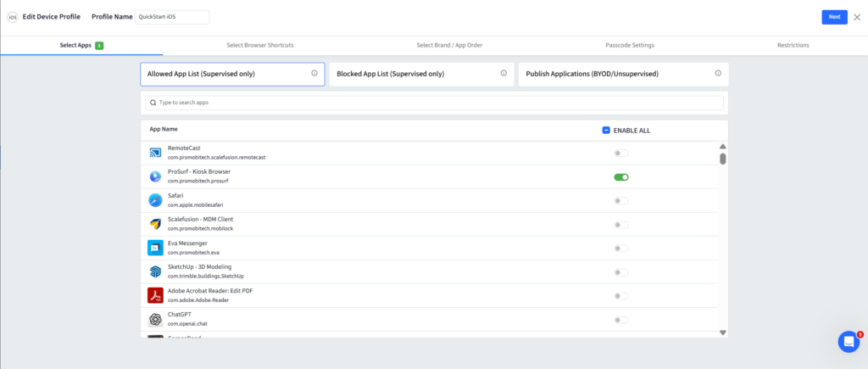Click the com.promobitech.eva text

point(193,253)
